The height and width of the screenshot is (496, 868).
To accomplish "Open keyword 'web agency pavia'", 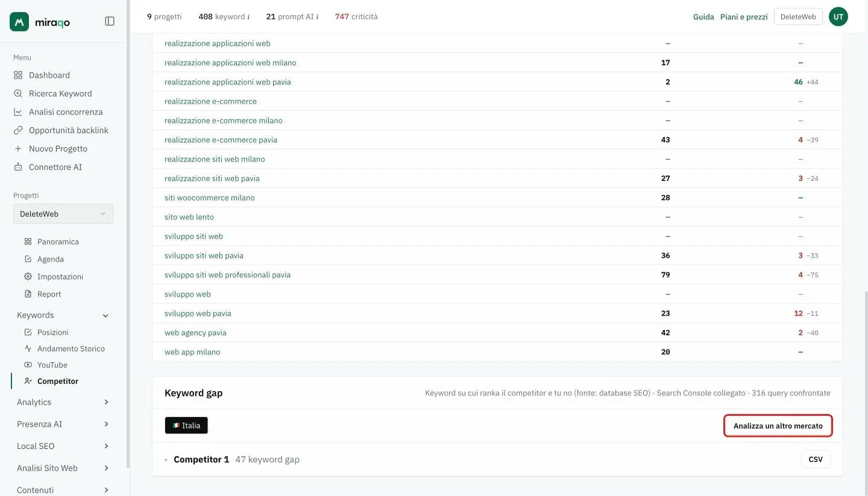I will click(195, 333).
